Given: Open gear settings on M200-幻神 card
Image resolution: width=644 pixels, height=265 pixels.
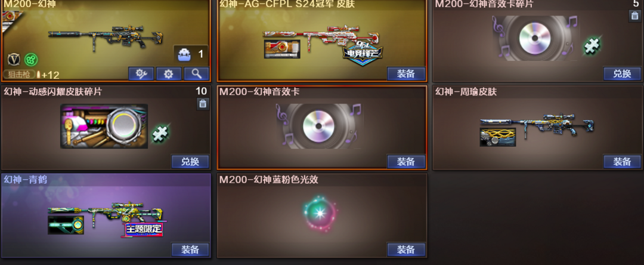Looking at the screenshot, I should [168, 74].
